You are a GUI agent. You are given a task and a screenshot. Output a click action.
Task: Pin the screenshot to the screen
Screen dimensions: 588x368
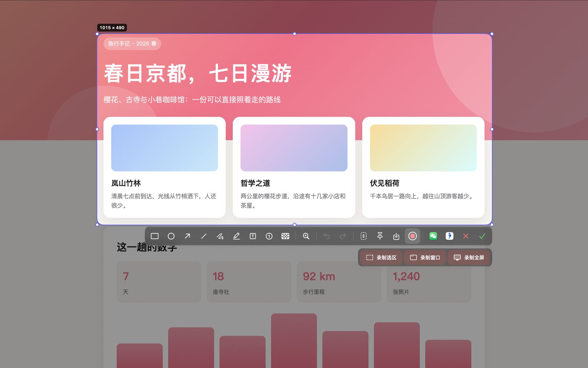pyautogui.click(x=380, y=236)
